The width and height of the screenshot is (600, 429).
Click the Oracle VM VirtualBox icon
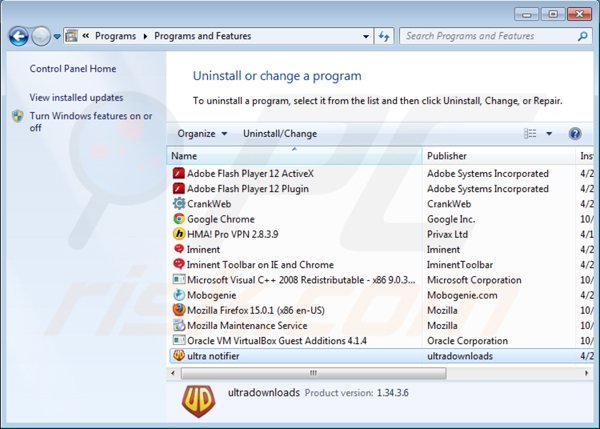[179, 340]
